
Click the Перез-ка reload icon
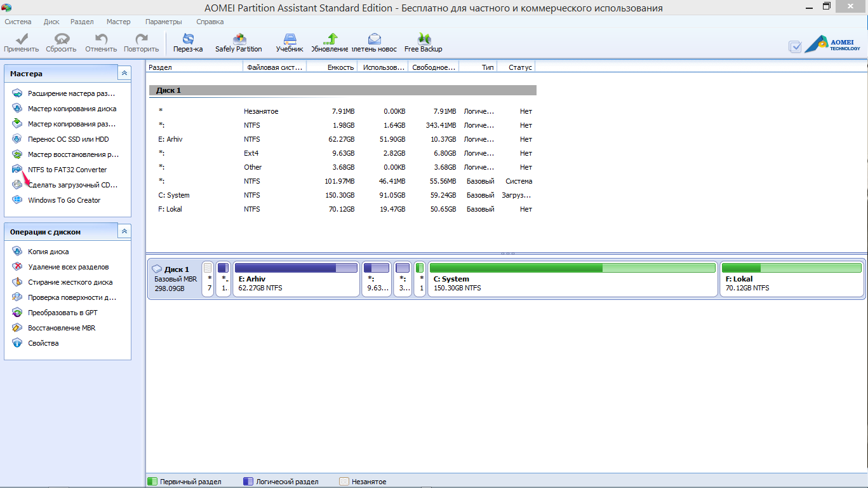(x=188, y=39)
